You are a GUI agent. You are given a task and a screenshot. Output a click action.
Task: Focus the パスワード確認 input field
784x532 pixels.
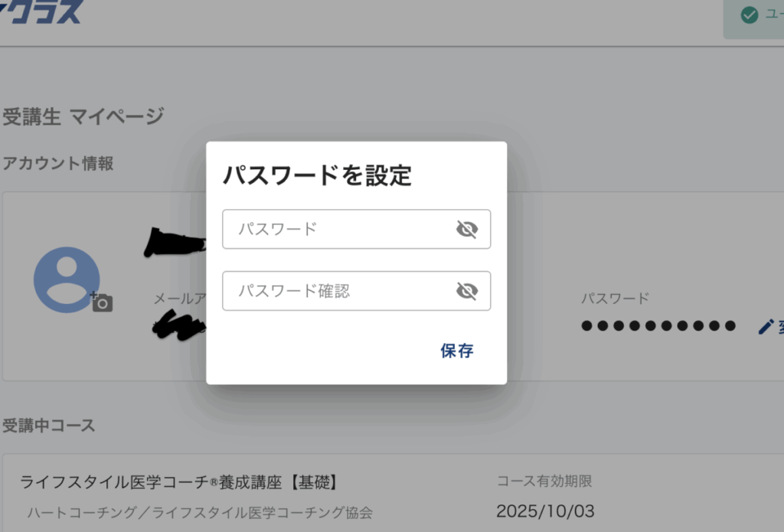click(x=337, y=291)
